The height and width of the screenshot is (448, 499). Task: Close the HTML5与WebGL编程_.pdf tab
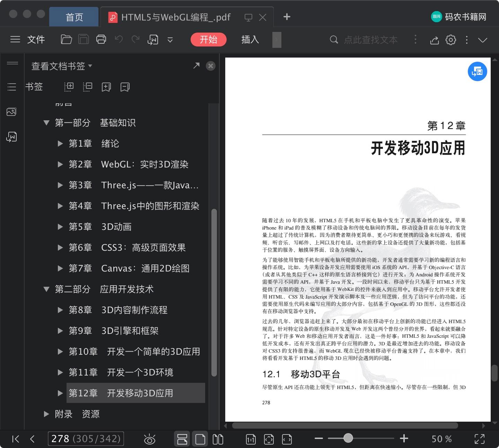tap(263, 17)
